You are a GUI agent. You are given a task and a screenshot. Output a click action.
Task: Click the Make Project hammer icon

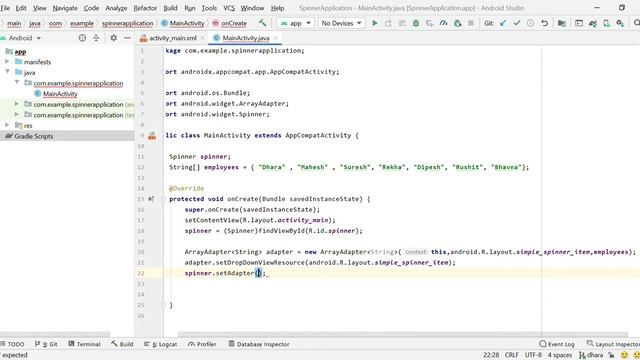click(x=262, y=23)
